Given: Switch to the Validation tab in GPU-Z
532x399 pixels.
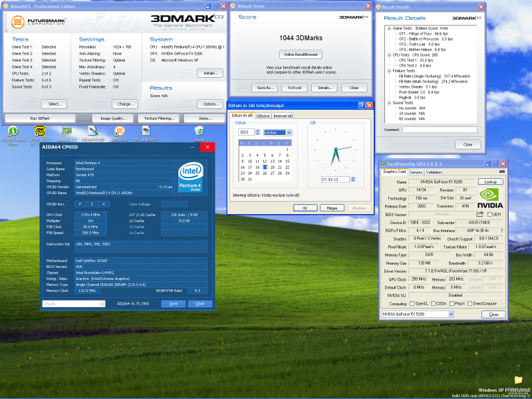Looking at the screenshot, I should pos(434,172).
